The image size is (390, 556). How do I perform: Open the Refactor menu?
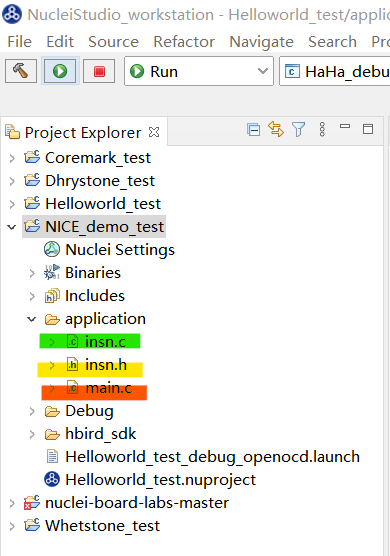[x=184, y=42]
